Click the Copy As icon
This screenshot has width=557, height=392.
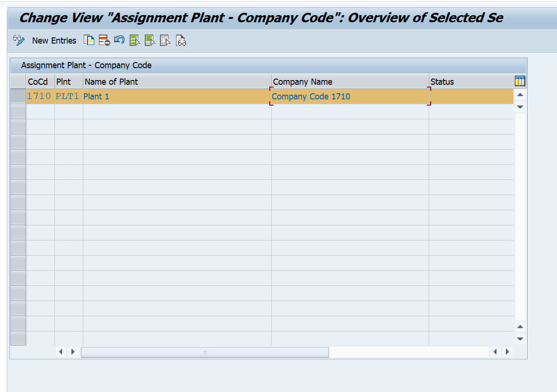coord(89,41)
